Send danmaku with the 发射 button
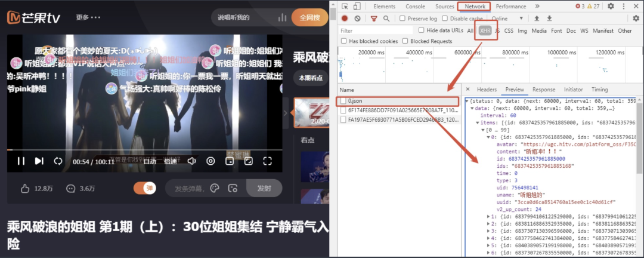644x258 pixels. pos(264,188)
